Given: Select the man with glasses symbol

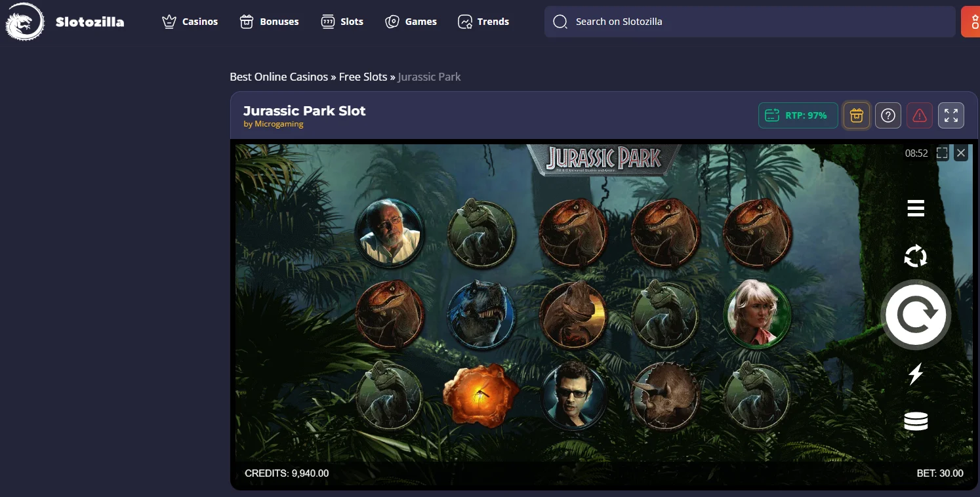Looking at the screenshot, I should click(574, 395).
